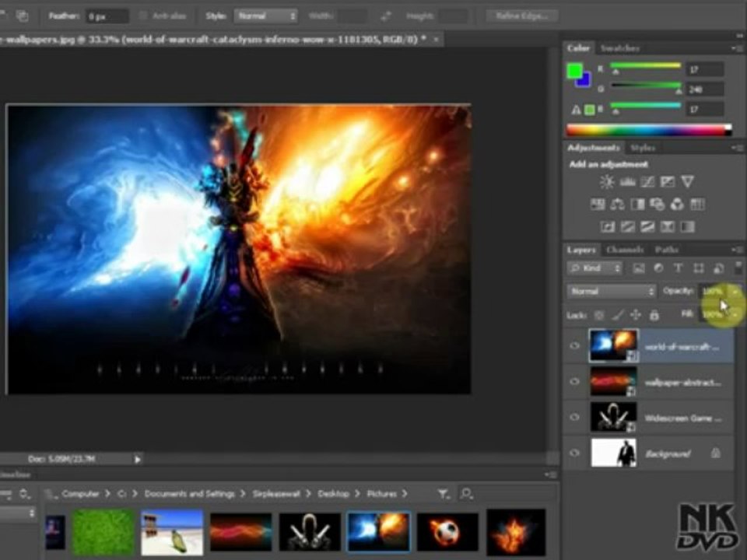Go to Computer in path bar
Viewport: 747px width, 560px height.
pyautogui.click(x=80, y=494)
